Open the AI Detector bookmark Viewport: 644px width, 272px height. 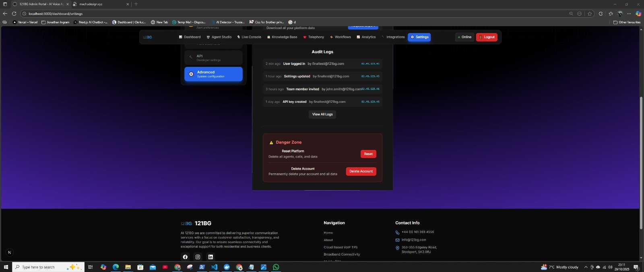click(227, 22)
